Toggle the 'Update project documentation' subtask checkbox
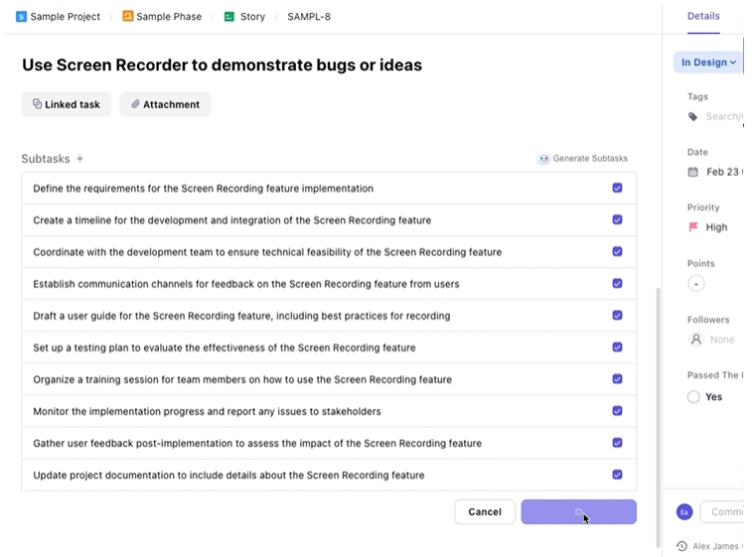This screenshot has width=756, height=557. coord(617,475)
